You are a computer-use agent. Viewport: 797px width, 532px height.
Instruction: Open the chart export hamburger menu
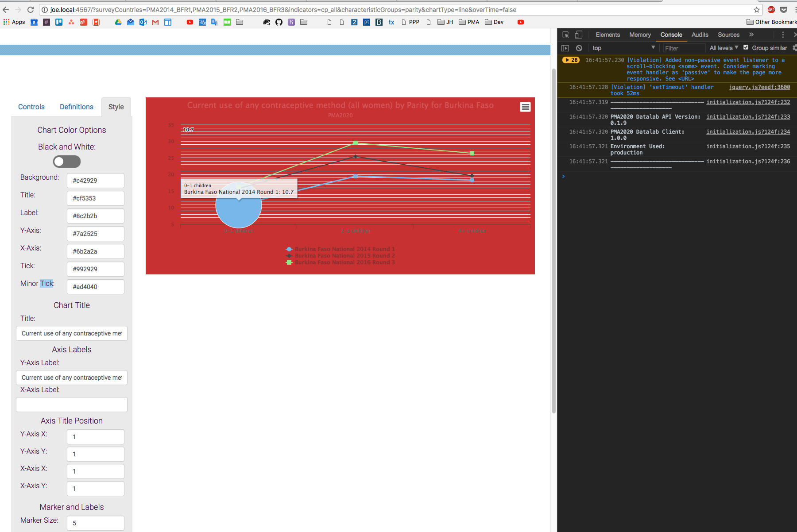tap(525, 107)
